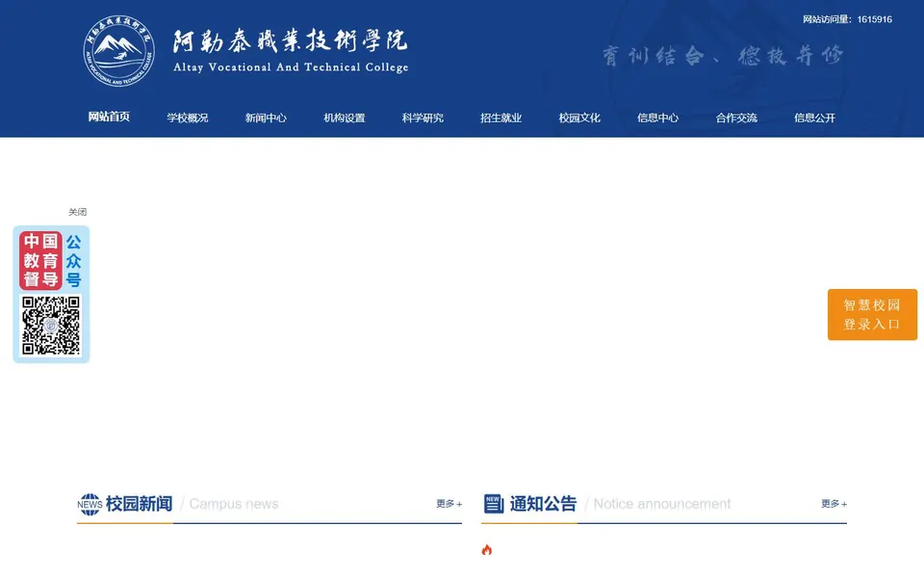Click the college mountain logo emblem
The image size is (924, 578).
[119, 51]
